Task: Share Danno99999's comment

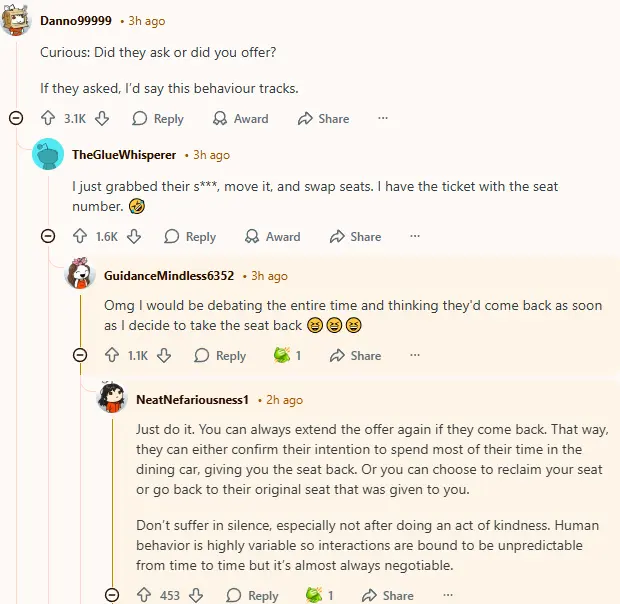Action: tap(323, 118)
